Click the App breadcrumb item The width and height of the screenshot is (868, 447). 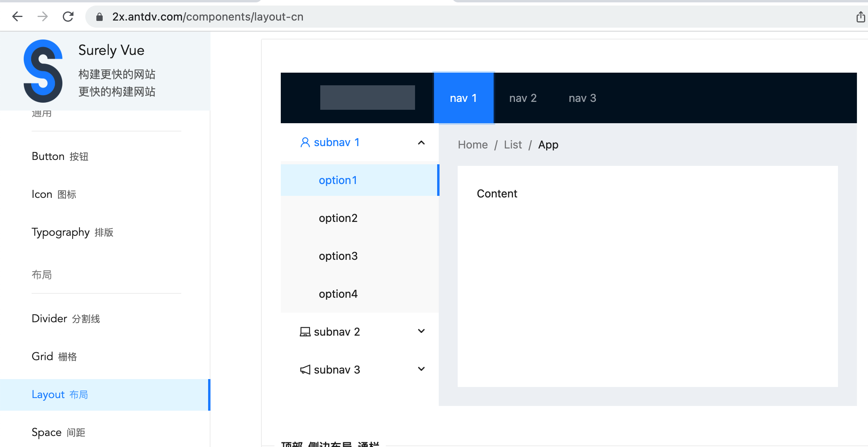pyautogui.click(x=548, y=145)
